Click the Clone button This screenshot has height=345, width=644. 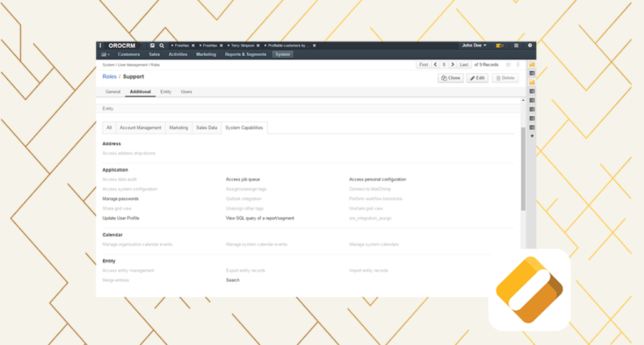pyautogui.click(x=450, y=78)
